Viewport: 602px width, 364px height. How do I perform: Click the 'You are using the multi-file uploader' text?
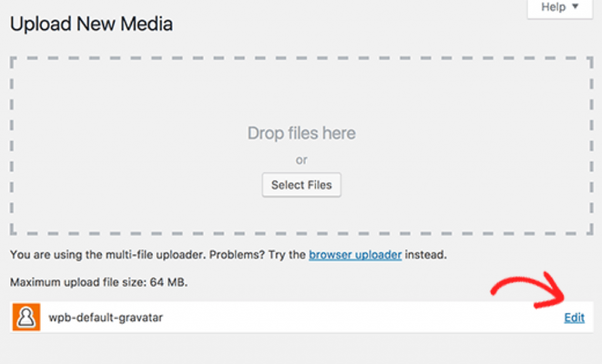pos(108,255)
